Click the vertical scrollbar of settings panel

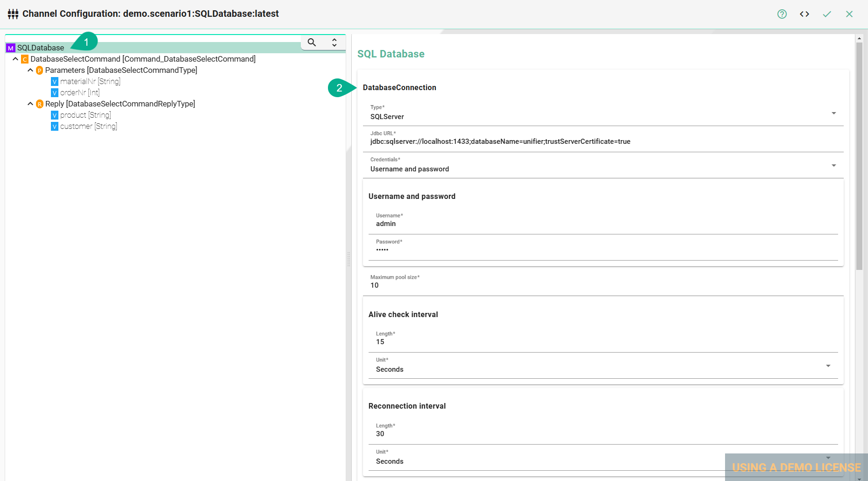(859, 156)
